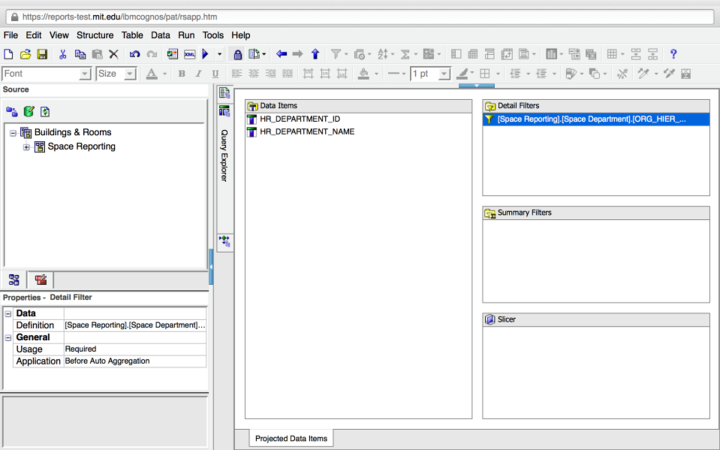Open the Toolbox tab in source pane
The image size is (720, 450).
pyautogui.click(x=41, y=280)
